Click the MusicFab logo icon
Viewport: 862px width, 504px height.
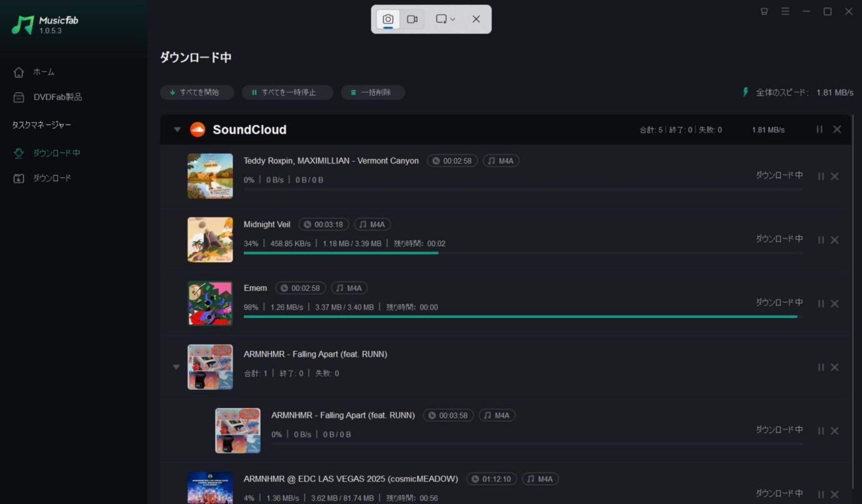pyautogui.click(x=23, y=25)
